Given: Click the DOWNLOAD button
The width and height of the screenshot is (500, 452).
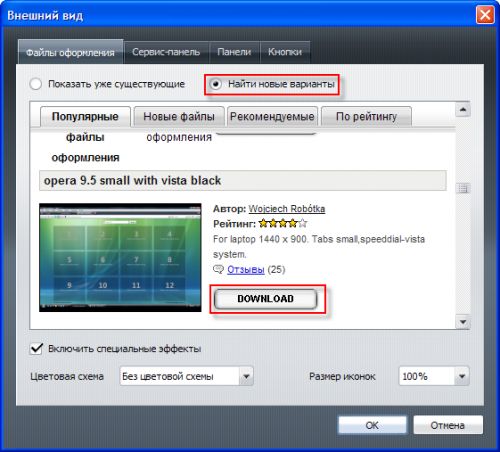Looking at the screenshot, I should pyautogui.click(x=265, y=299).
